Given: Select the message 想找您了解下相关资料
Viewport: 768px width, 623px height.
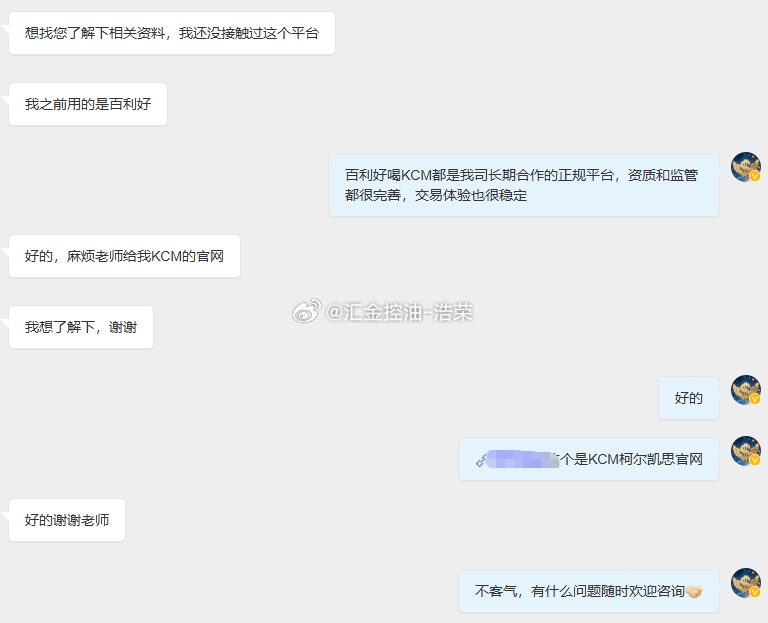Looking at the screenshot, I should 172,33.
